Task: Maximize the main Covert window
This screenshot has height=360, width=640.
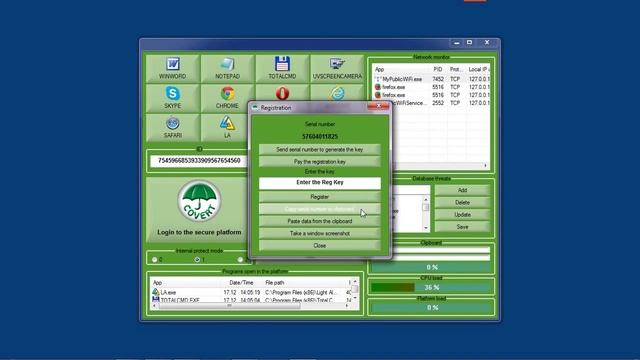Action: [x=469, y=42]
